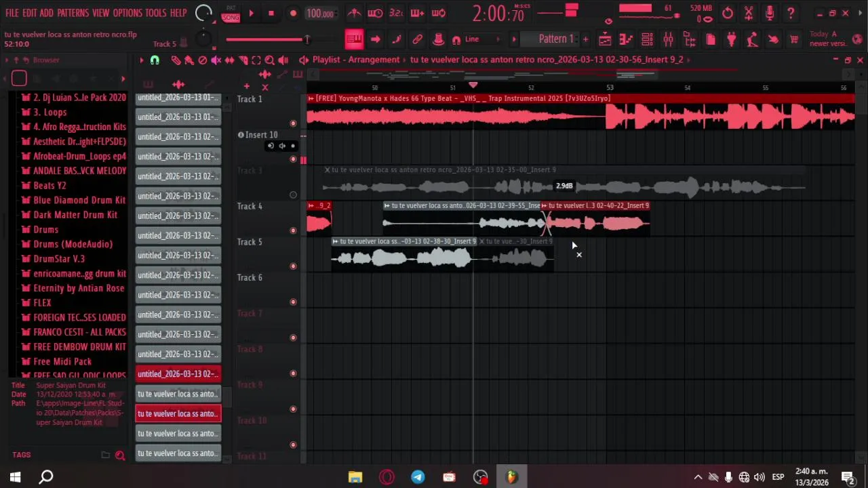Click the Play button in transport
The width and height of the screenshot is (868, 488).
click(x=251, y=13)
